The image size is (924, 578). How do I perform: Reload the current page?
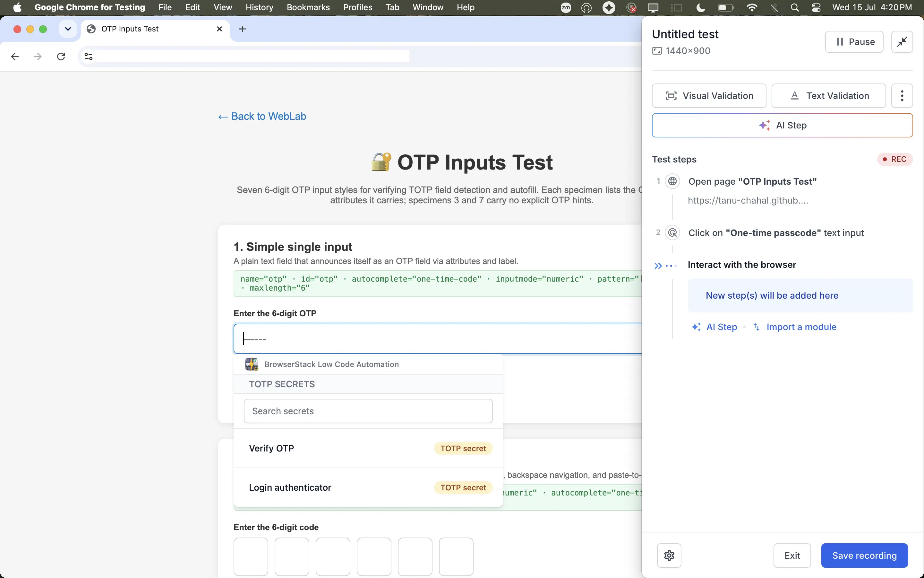click(61, 57)
